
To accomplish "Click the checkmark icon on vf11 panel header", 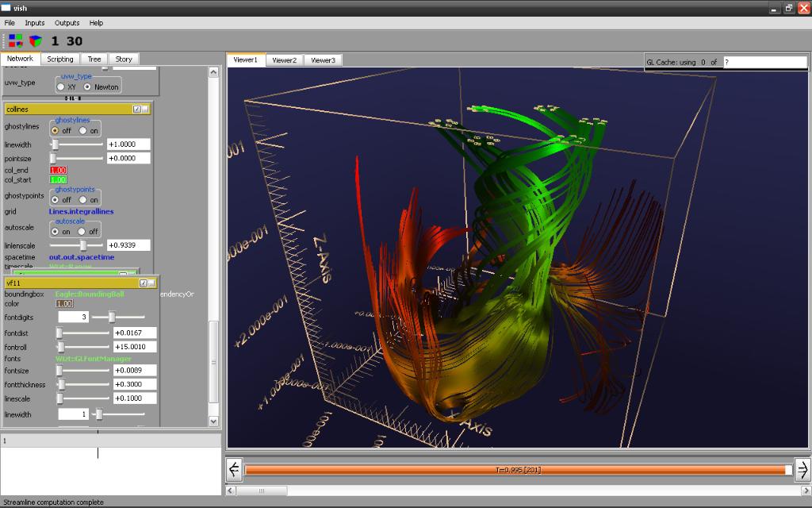I will pyautogui.click(x=143, y=283).
